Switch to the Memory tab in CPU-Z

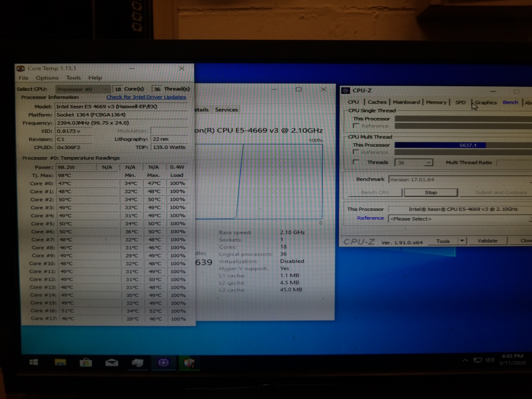436,102
